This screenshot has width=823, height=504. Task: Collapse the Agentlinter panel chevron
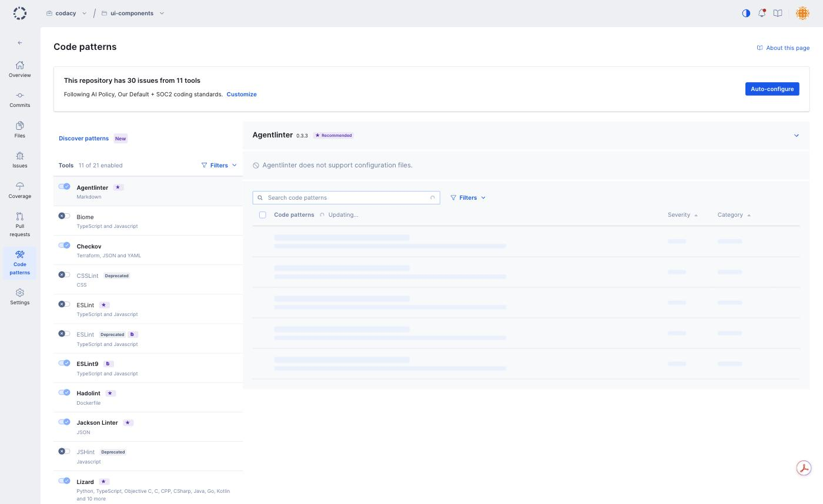tap(797, 136)
